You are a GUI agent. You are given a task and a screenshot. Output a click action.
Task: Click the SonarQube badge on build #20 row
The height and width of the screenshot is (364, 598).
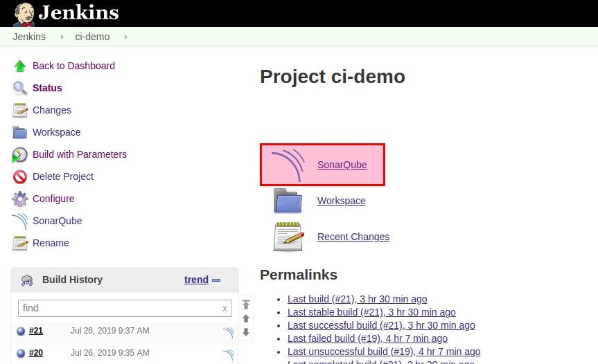tap(229, 354)
